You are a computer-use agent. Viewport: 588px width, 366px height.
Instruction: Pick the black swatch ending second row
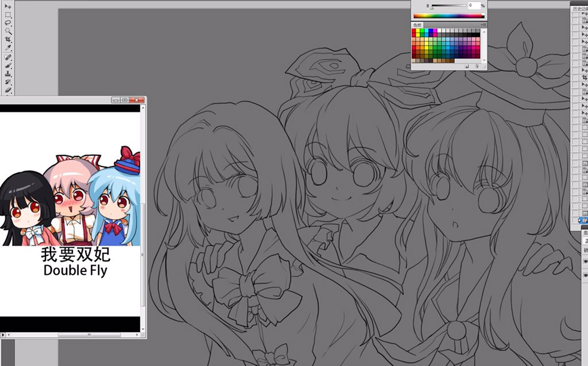point(478,35)
